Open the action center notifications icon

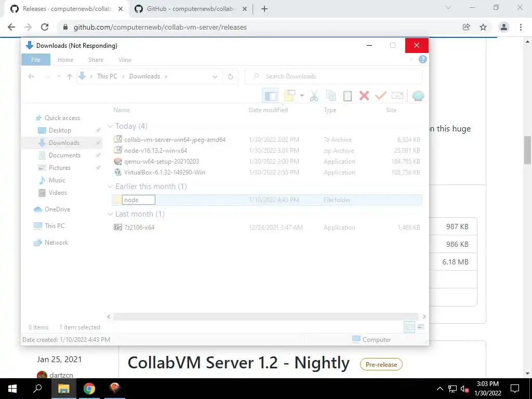pos(515,389)
